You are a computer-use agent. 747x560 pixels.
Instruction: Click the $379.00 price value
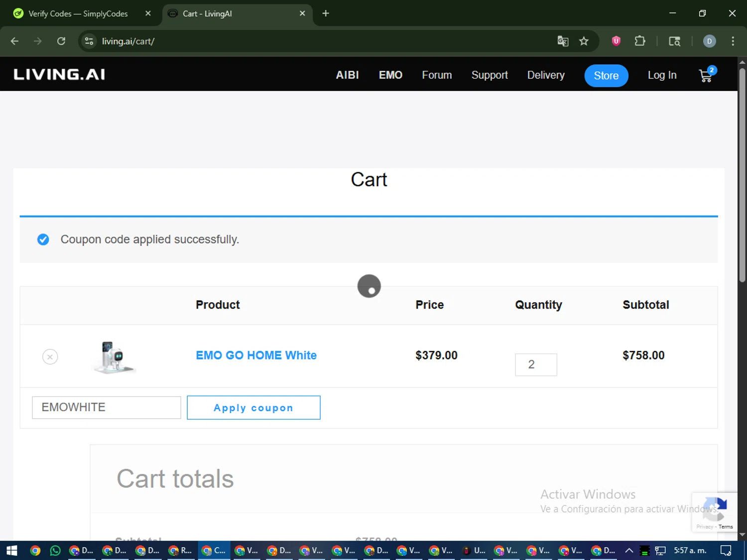(x=436, y=355)
